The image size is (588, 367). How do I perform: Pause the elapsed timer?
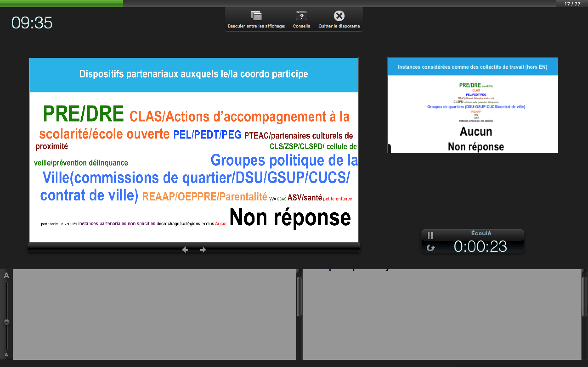pyautogui.click(x=430, y=235)
